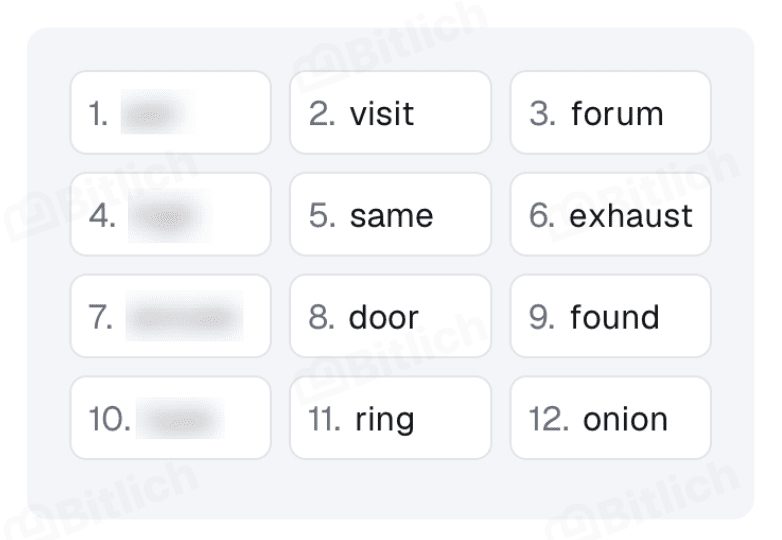
Task: Reveal the blurred word in box 4
Action: pos(169,216)
